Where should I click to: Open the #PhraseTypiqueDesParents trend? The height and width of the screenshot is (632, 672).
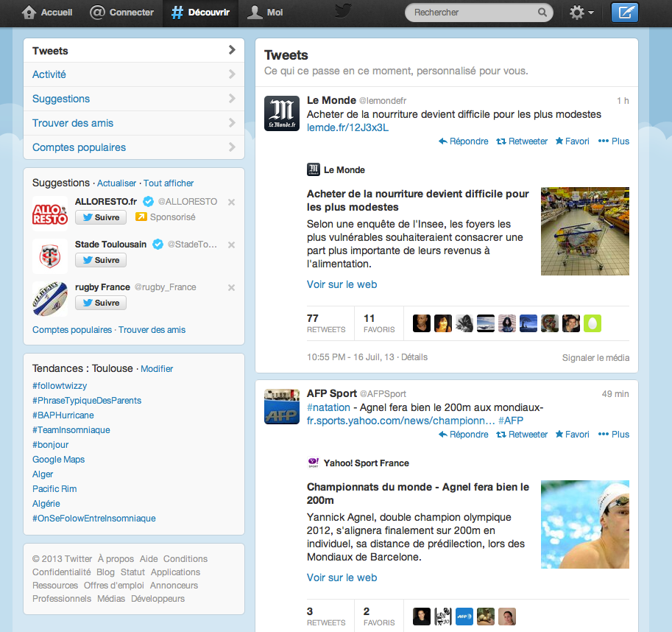click(87, 401)
